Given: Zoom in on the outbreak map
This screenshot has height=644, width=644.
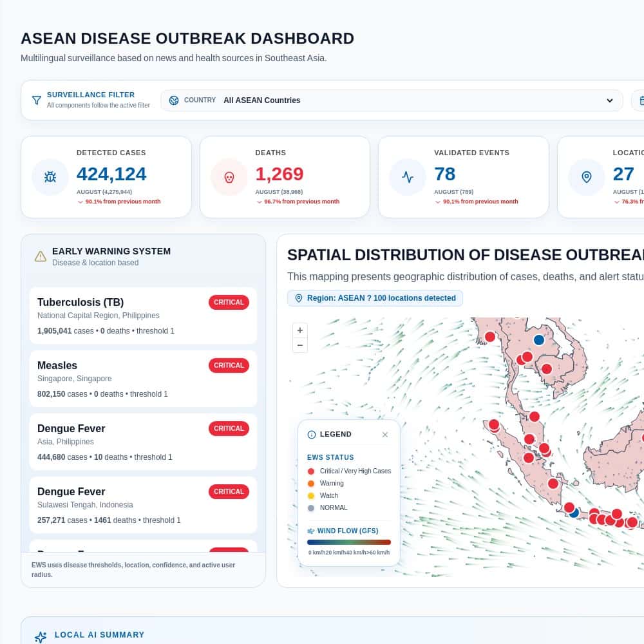Looking at the screenshot, I should pos(300,330).
